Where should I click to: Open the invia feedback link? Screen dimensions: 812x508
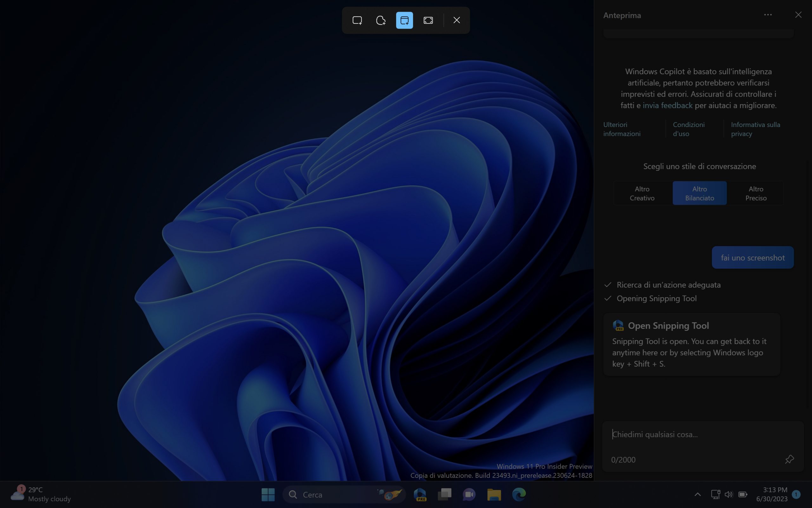667,105
